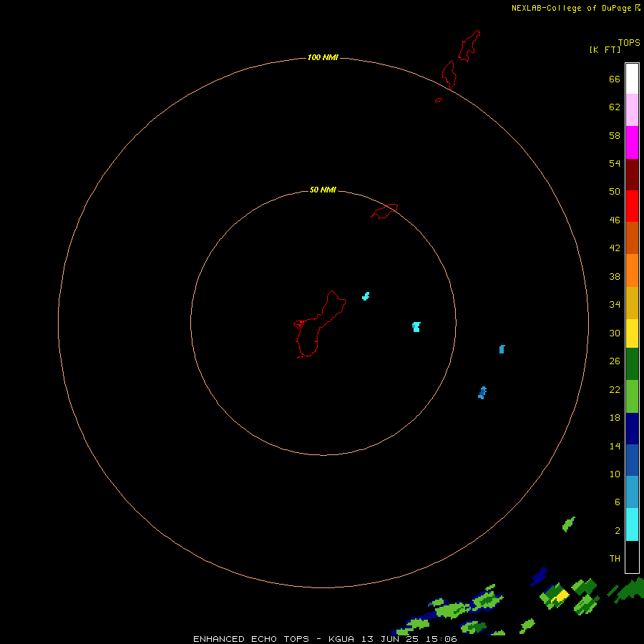Viewport: 644px width, 644px height.
Task: Select legend value 6
Action: click(x=618, y=502)
